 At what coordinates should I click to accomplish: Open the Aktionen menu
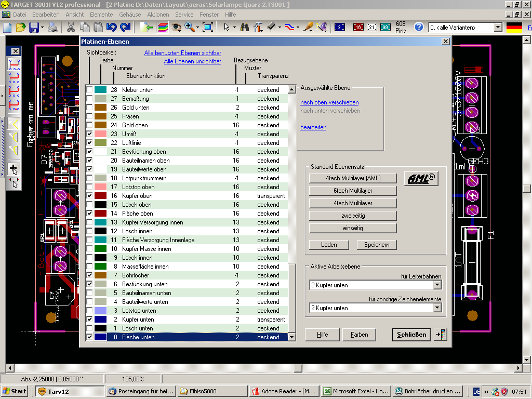point(158,15)
